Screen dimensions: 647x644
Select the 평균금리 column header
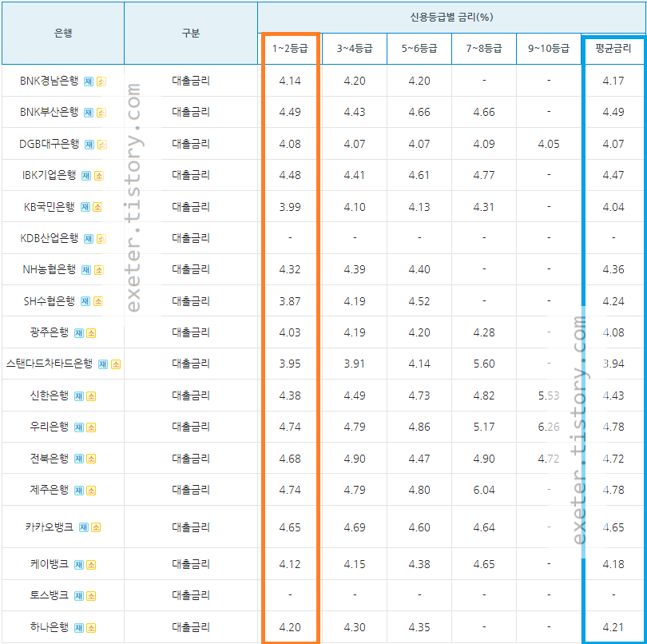coord(613,49)
